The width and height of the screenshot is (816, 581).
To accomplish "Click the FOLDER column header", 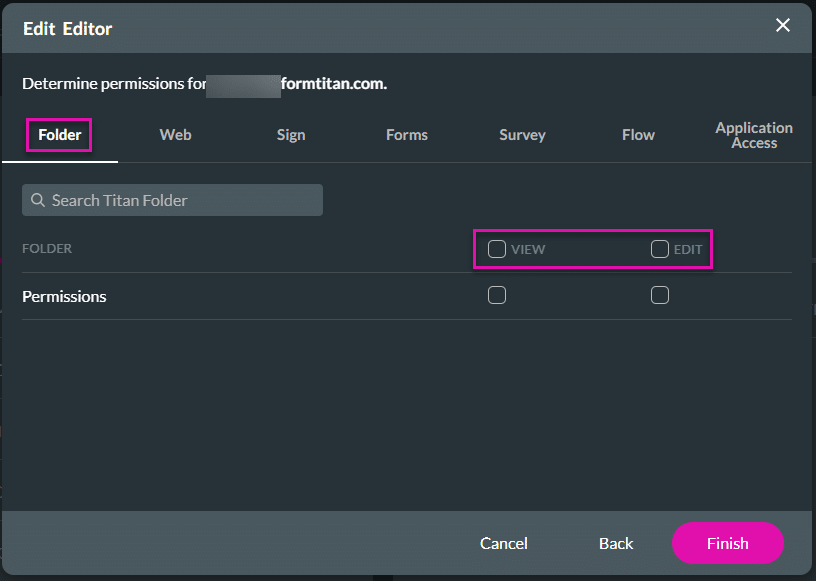I will tap(47, 249).
